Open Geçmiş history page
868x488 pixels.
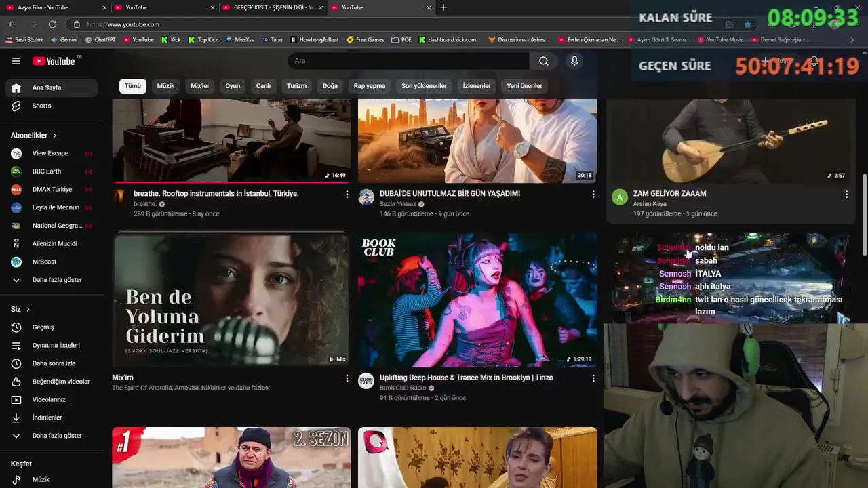[52, 327]
